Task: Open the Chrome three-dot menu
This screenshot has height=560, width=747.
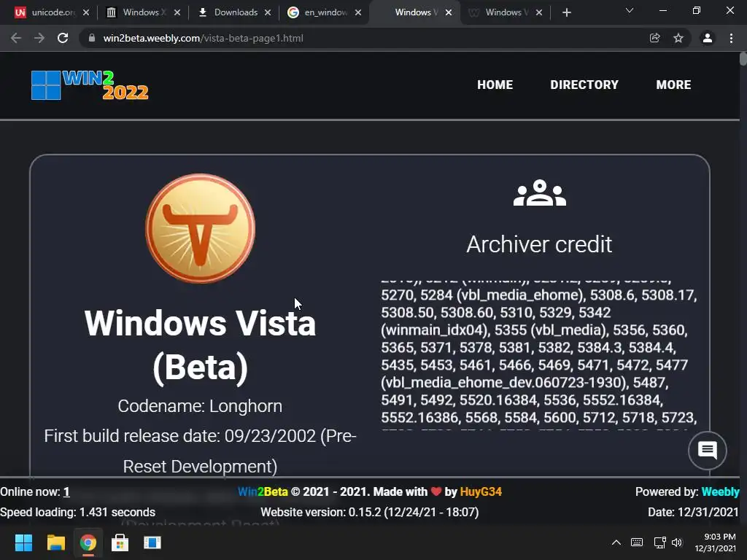Action: (731, 38)
